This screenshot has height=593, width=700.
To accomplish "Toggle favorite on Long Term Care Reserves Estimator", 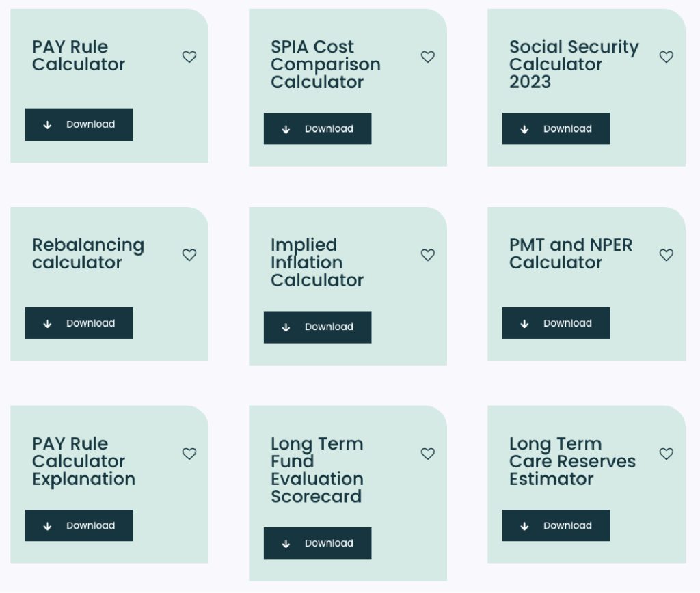I will 667,454.
